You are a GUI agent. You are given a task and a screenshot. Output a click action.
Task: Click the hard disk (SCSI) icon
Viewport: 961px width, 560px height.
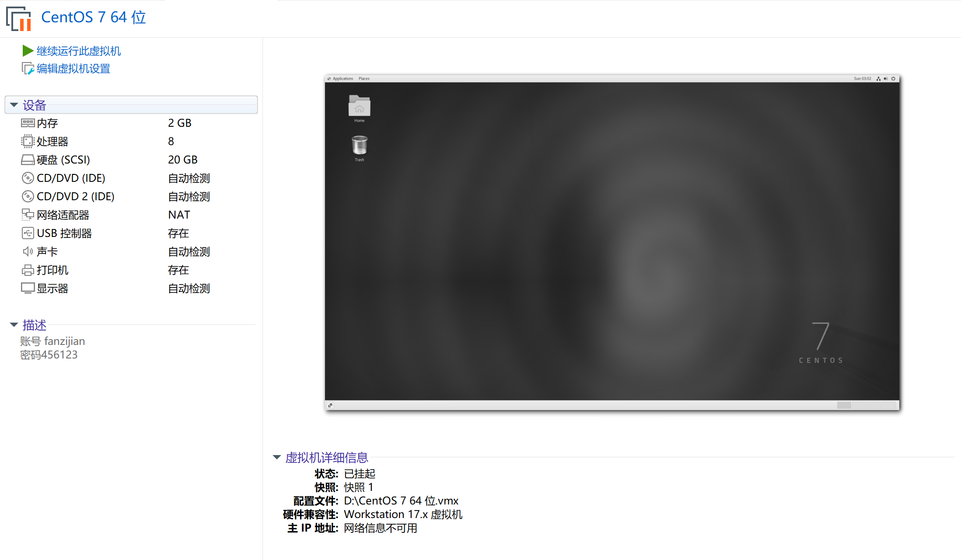pos(28,160)
